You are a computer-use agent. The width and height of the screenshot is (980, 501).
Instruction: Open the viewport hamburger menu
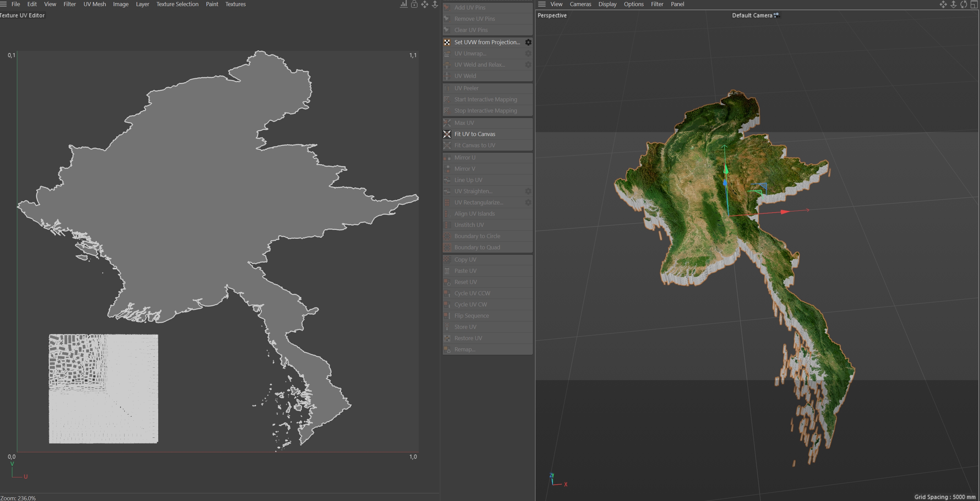pyautogui.click(x=542, y=4)
